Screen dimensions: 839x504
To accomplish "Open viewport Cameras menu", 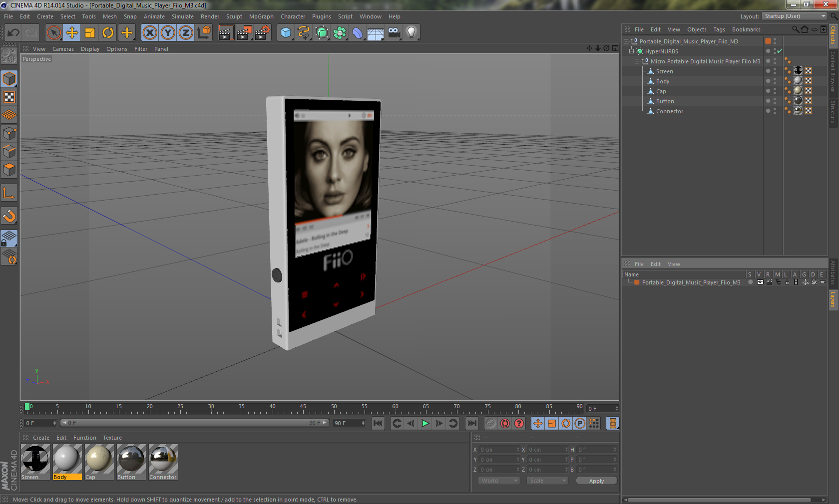I will 63,49.
